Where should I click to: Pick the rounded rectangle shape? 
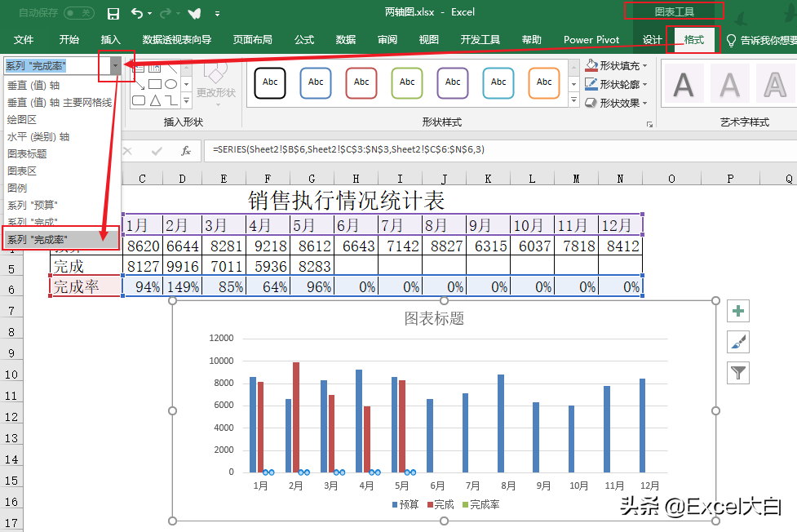[x=139, y=100]
